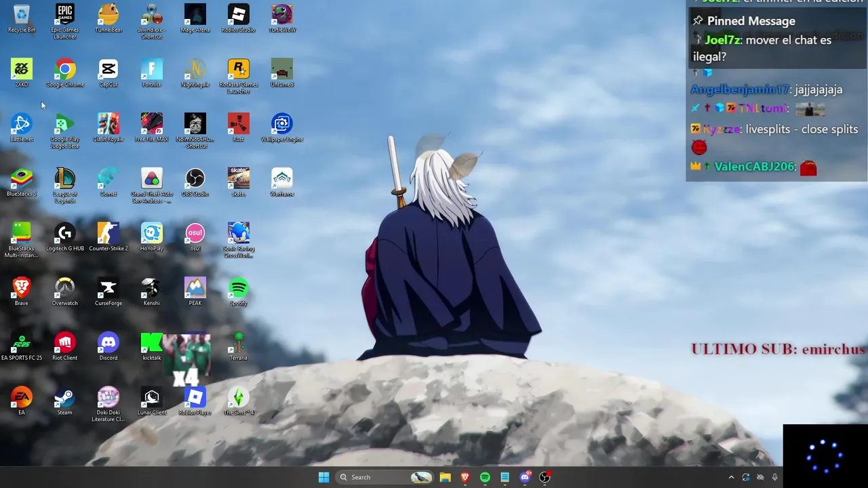Open the Notepad taskbar icon
The width and height of the screenshot is (868, 488).
[505, 477]
